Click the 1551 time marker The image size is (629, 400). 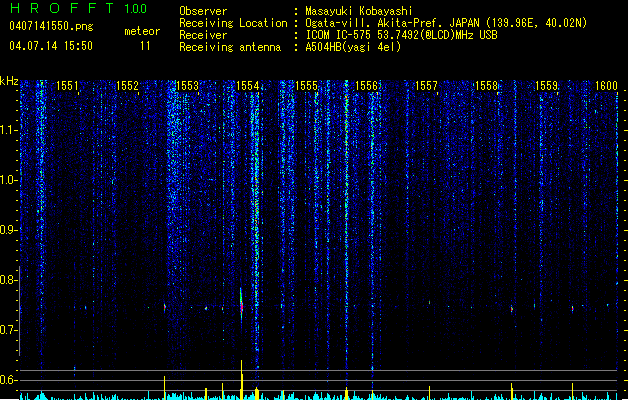point(67,86)
